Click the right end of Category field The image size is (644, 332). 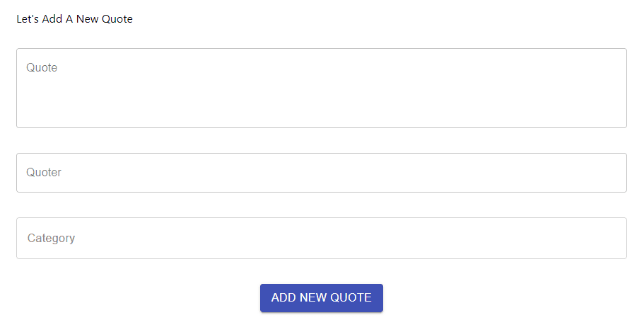coord(608,238)
